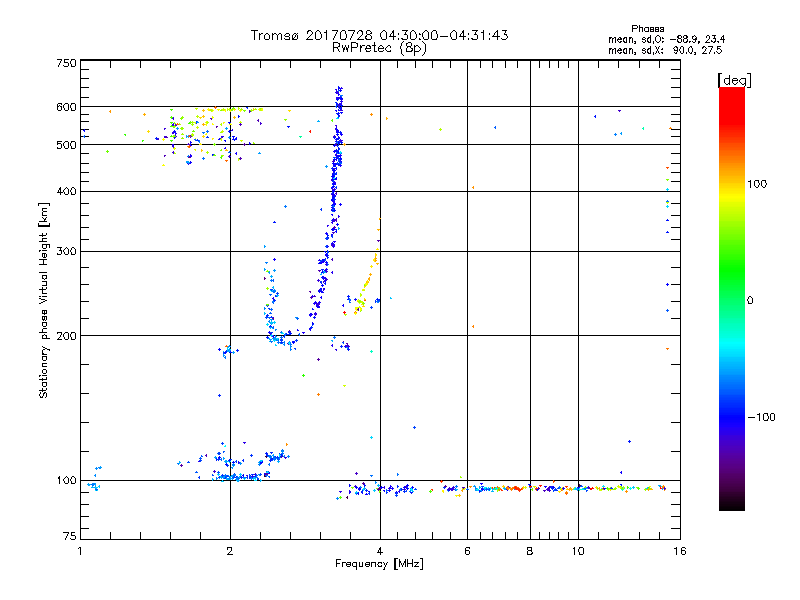The height and width of the screenshot is (600, 800).
Task: Click the plot title 'Tromsø 20170728 04:30:00-04:31:43'
Action: click(x=379, y=35)
